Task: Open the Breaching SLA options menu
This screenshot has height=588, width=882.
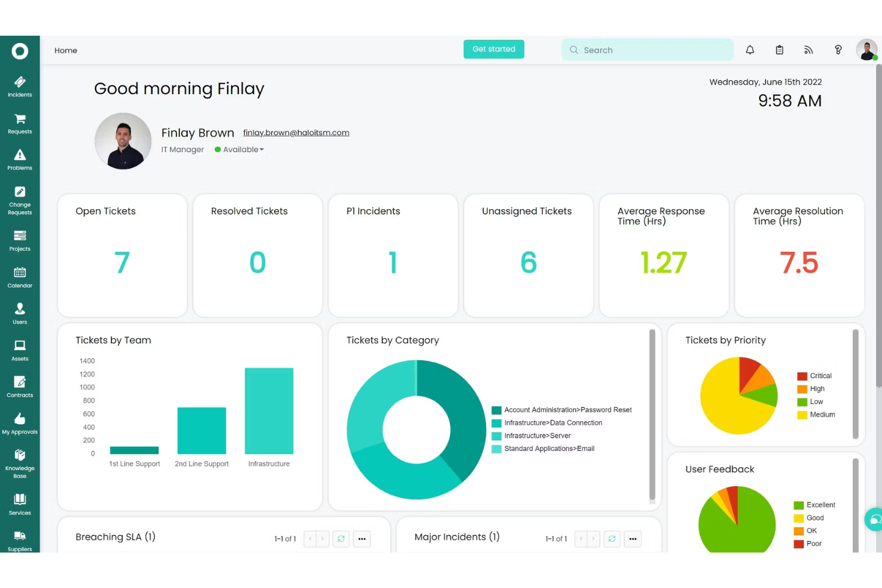Action: coord(362,539)
